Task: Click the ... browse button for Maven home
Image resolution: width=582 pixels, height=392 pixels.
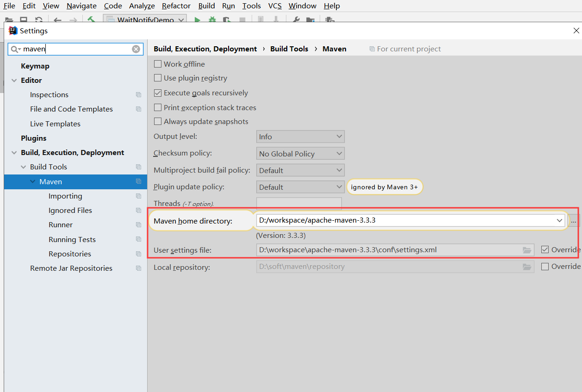Action: click(574, 221)
